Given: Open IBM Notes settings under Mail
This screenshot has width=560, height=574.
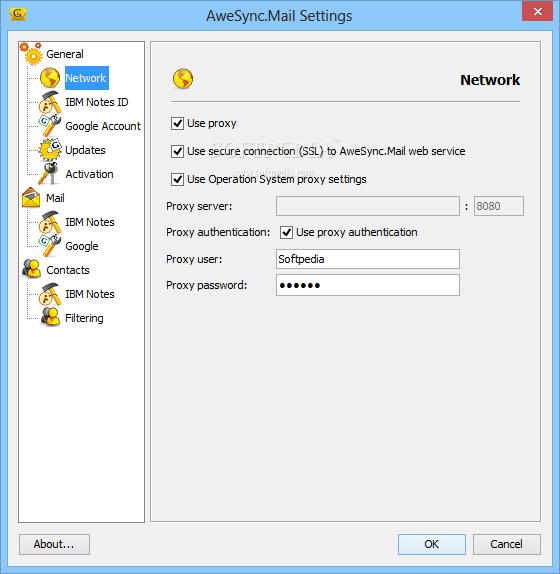Looking at the screenshot, I should 90,222.
